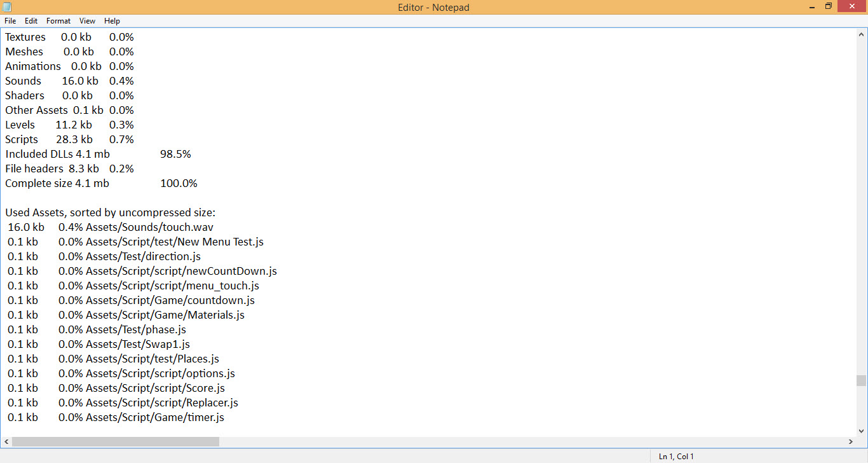Screen dimensions: 868x463
Task: Click the "100.0%" value
Action: (179, 183)
